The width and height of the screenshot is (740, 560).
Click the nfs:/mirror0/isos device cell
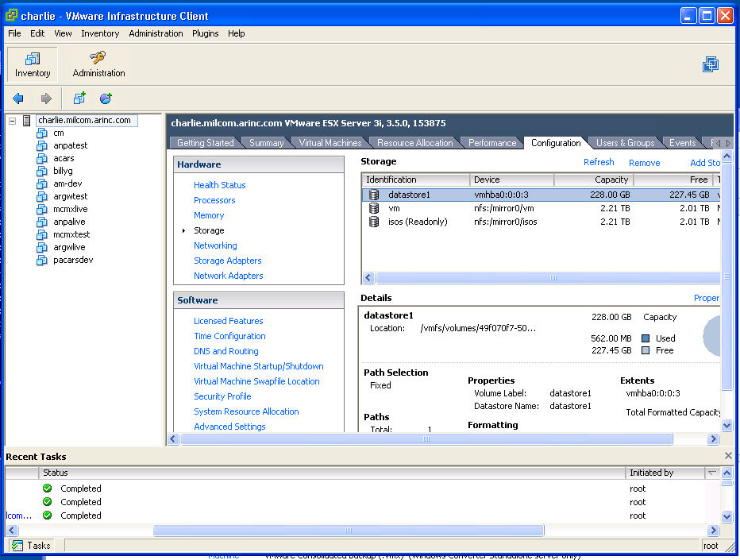506,222
